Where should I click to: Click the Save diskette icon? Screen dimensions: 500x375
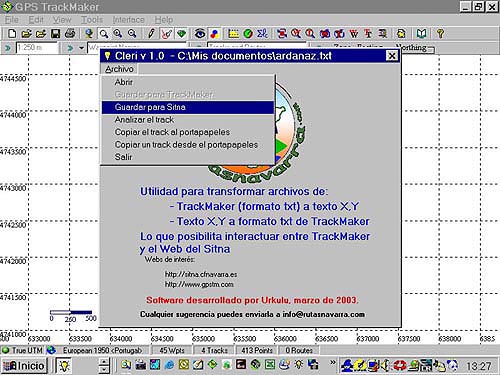coord(55,34)
